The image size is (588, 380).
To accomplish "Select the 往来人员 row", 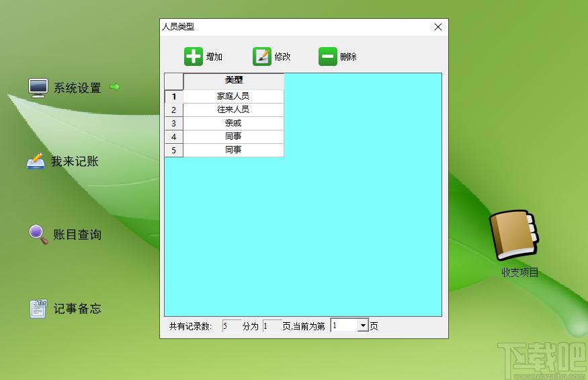I will tap(233, 110).
